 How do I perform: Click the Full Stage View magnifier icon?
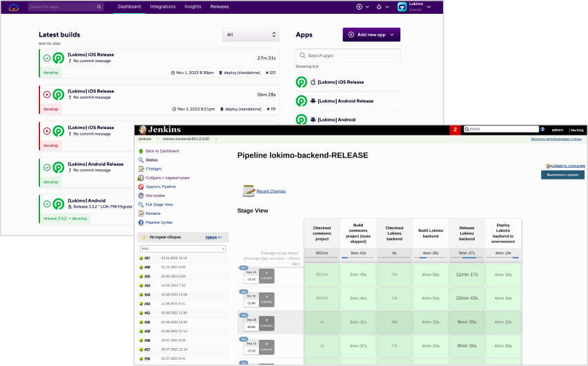click(x=141, y=204)
